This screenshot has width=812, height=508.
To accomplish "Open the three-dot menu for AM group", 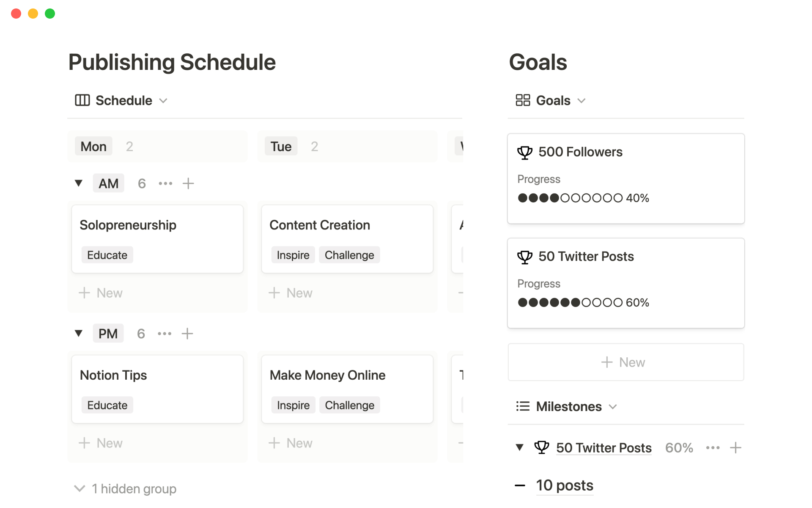I will [165, 183].
